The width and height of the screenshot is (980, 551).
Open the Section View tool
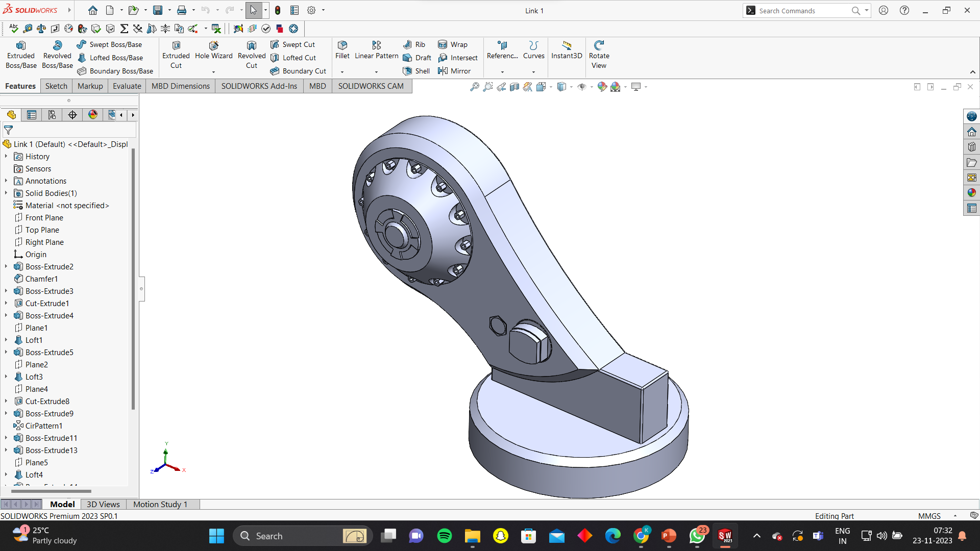click(x=514, y=87)
